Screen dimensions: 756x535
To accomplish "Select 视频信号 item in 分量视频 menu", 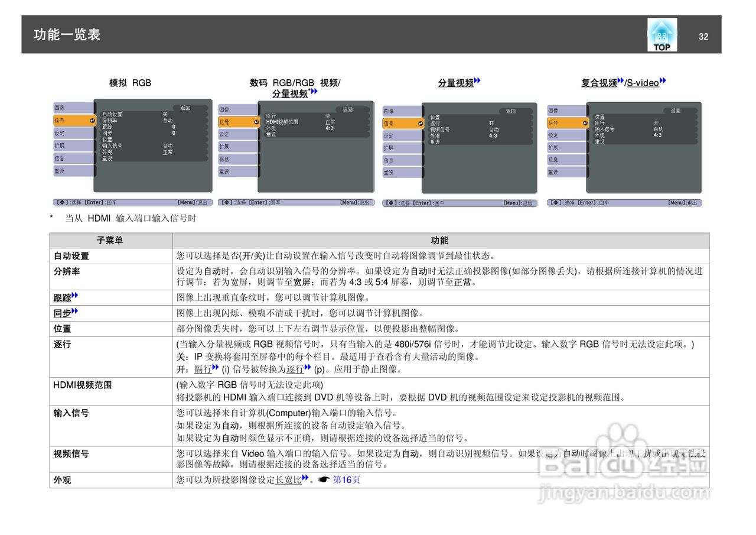I will [x=439, y=129].
